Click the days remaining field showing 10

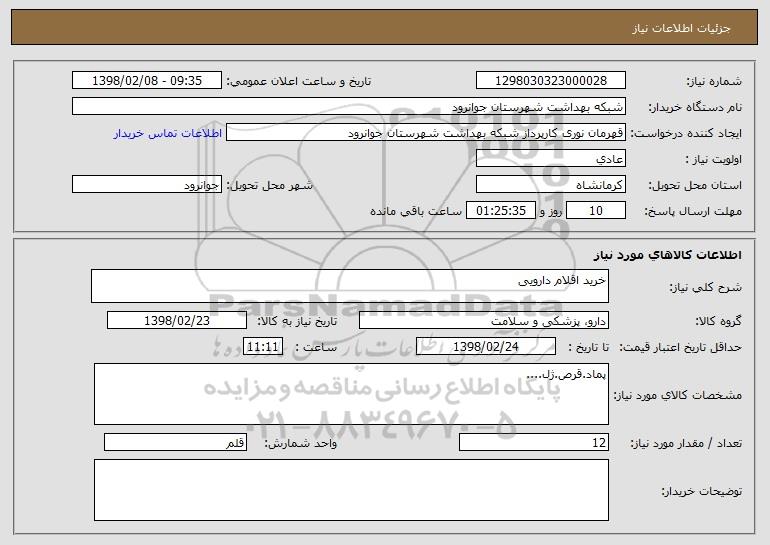[596, 211]
